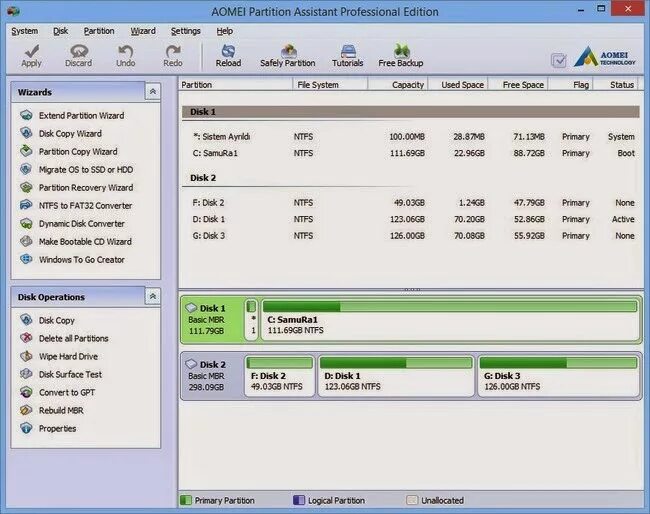
Task: Select F: Disk 2 partition block
Action: (280, 376)
